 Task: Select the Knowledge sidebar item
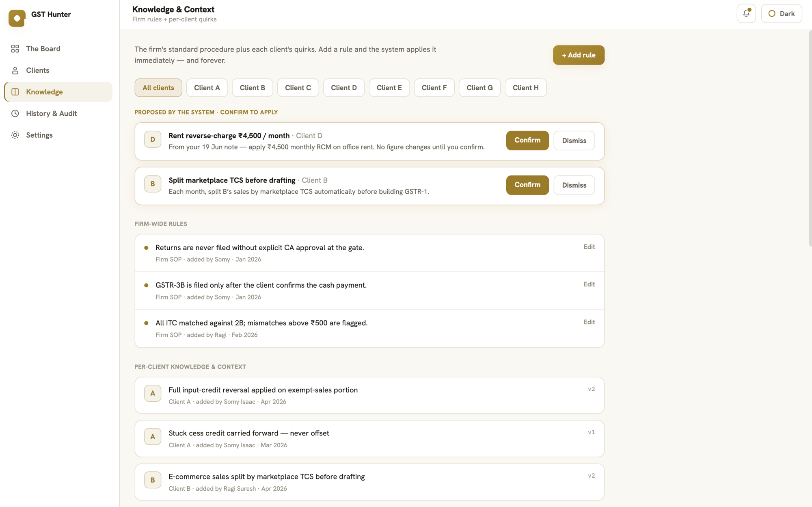tap(58, 92)
